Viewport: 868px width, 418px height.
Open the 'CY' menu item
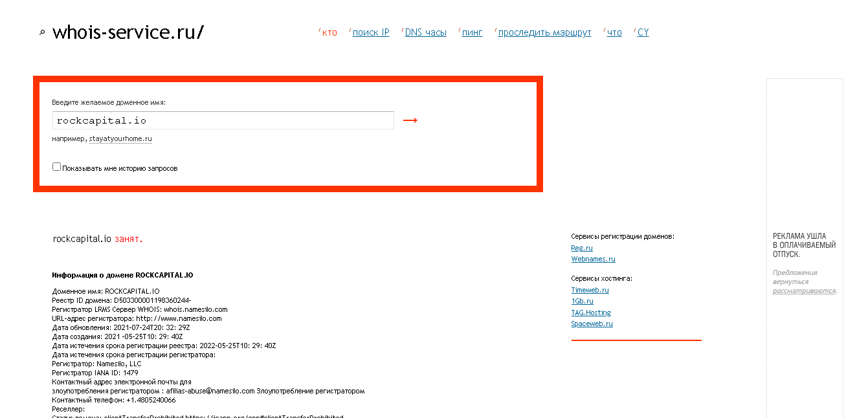point(643,32)
